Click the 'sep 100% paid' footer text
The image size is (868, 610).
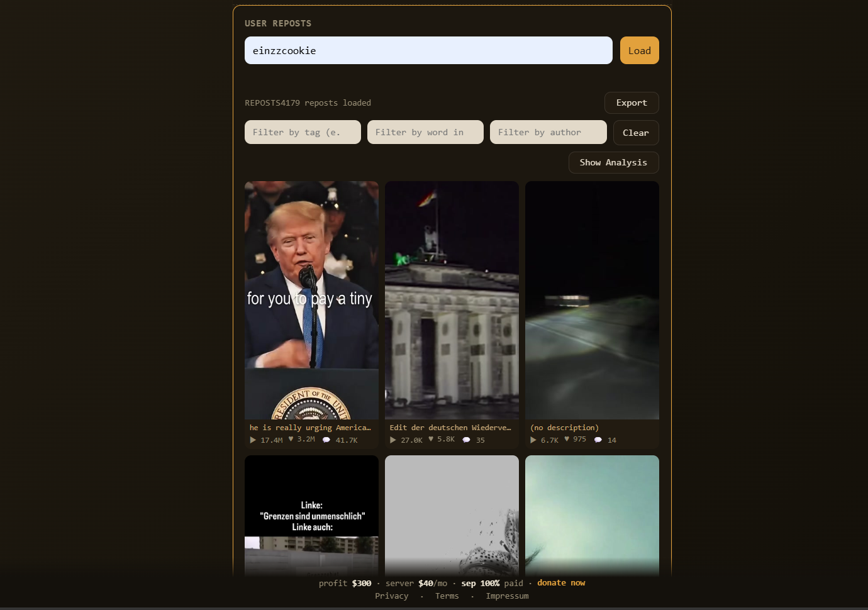click(x=492, y=583)
